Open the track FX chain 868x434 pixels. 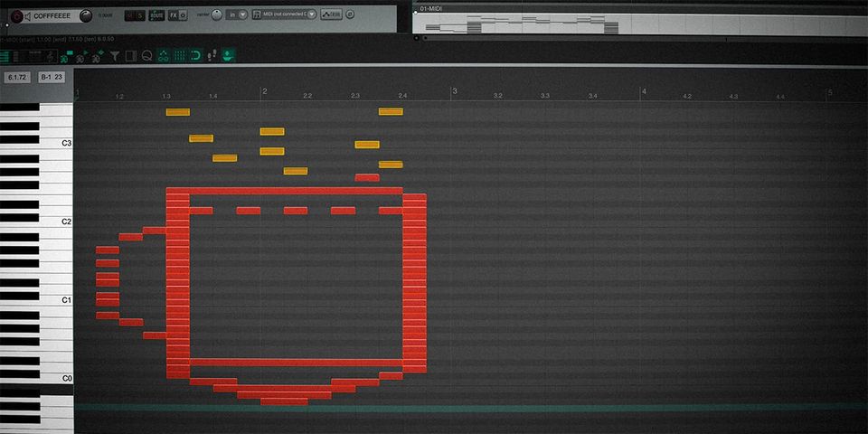click(x=174, y=15)
